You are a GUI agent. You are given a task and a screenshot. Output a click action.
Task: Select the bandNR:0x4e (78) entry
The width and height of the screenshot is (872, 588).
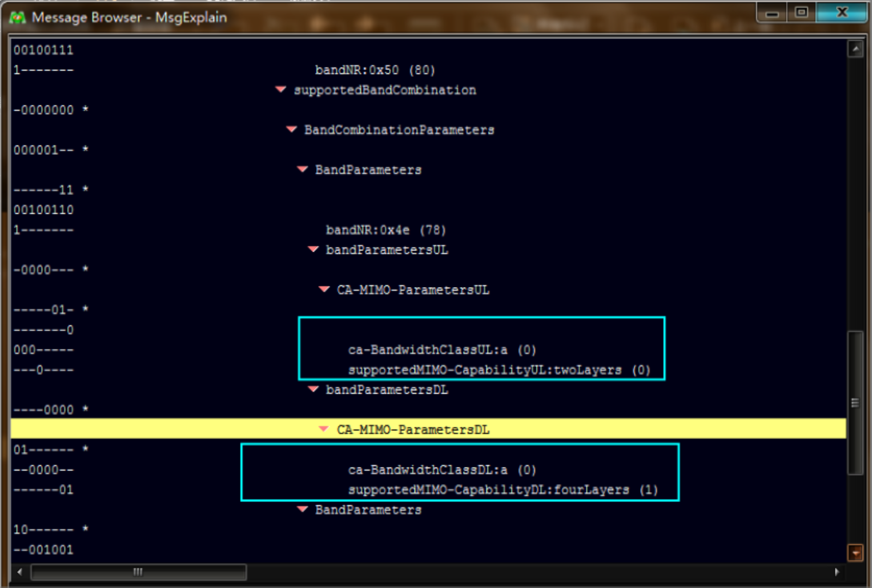(385, 230)
